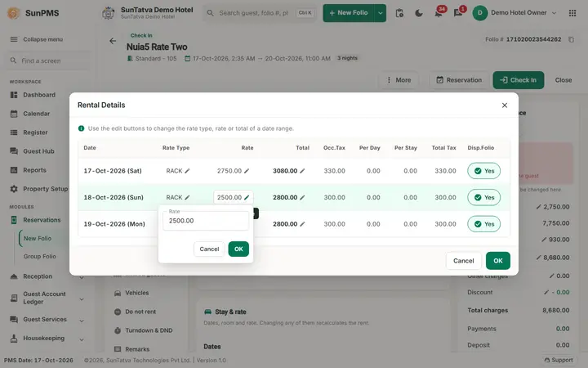
Task: Click the New Folio button
Action: (349, 13)
